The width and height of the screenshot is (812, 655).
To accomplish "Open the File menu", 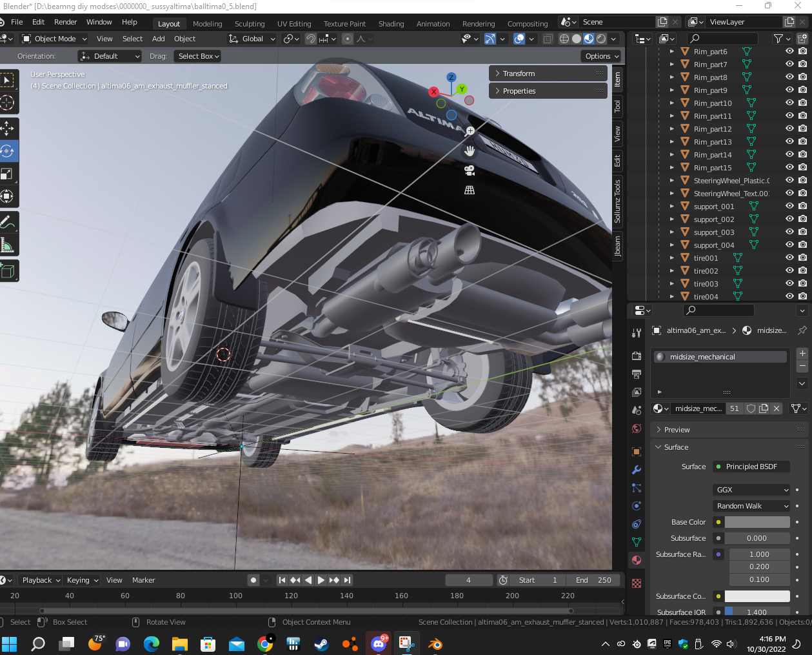I will pos(17,22).
